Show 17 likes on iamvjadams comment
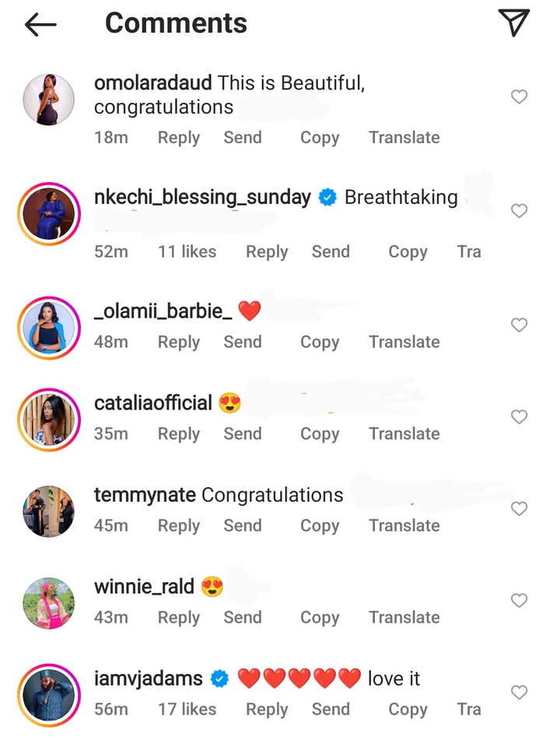This screenshot has width=560, height=744. pyautogui.click(x=187, y=709)
